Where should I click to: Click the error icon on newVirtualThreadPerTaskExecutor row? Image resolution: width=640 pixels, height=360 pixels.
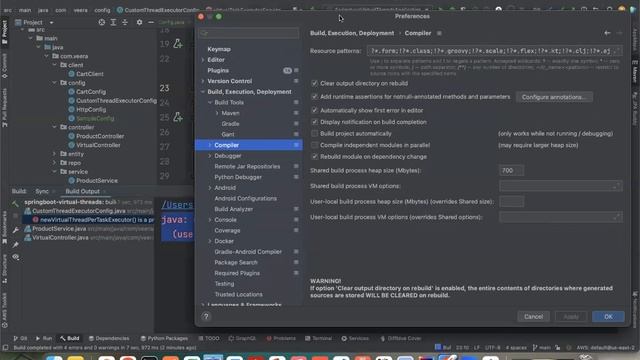tap(36, 220)
